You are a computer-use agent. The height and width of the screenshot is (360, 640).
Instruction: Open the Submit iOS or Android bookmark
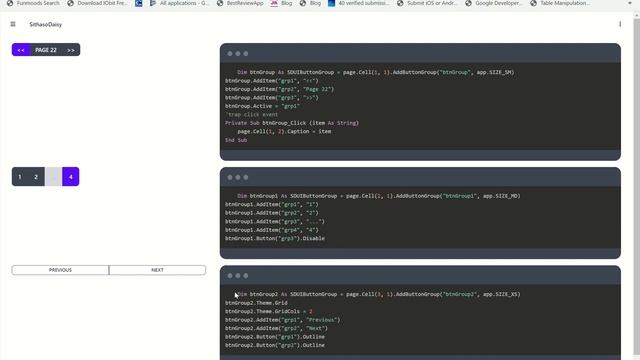(428, 3)
